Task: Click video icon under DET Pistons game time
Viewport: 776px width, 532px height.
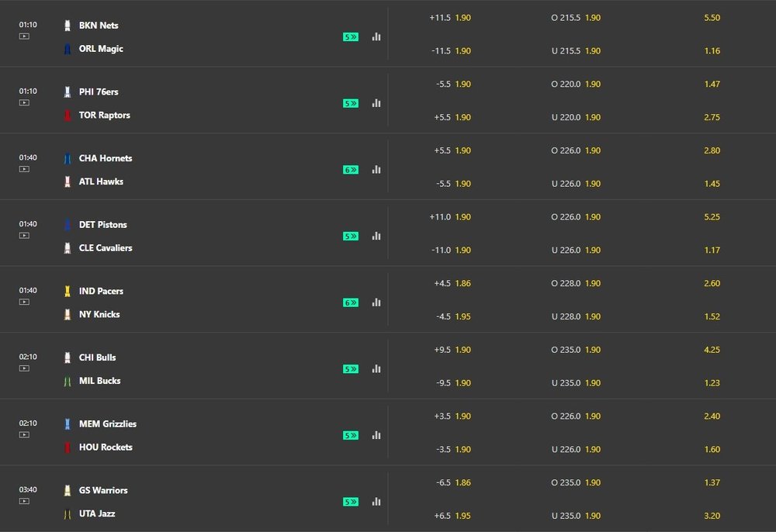Action: pos(24,236)
